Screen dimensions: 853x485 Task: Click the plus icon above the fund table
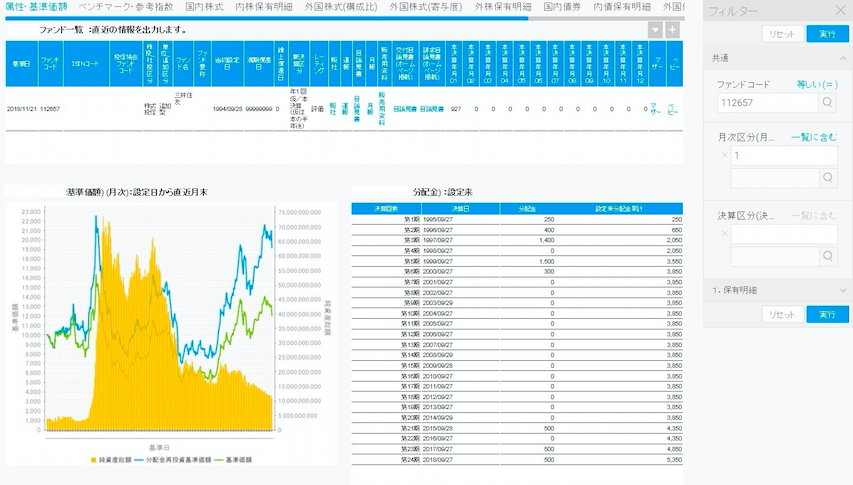click(x=673, y=29)
